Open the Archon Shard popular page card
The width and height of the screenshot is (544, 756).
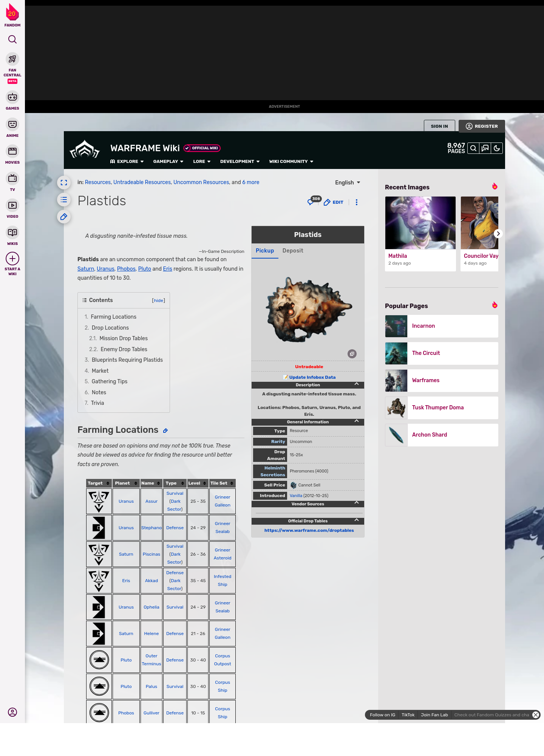442,435
